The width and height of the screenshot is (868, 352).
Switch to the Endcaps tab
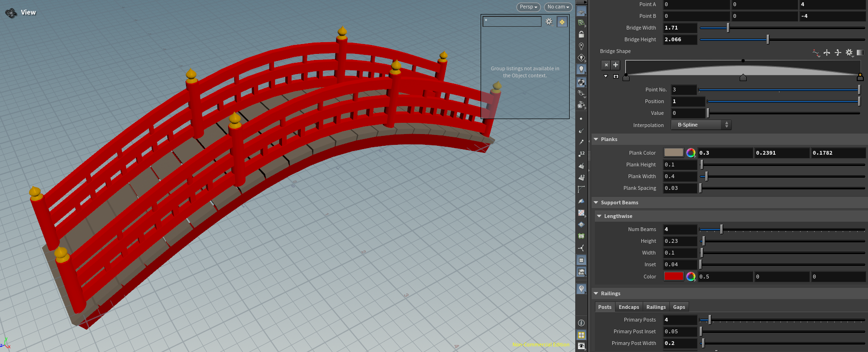(629, 307)
